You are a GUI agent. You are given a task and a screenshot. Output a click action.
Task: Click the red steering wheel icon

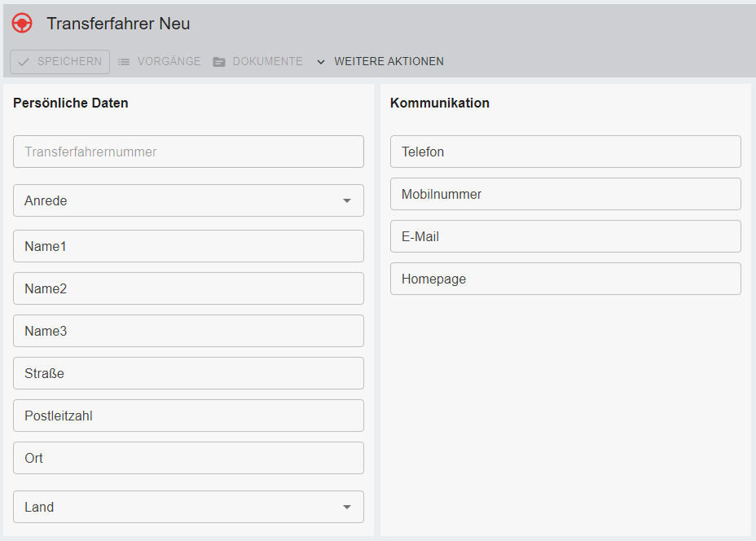tap(22, 24)
